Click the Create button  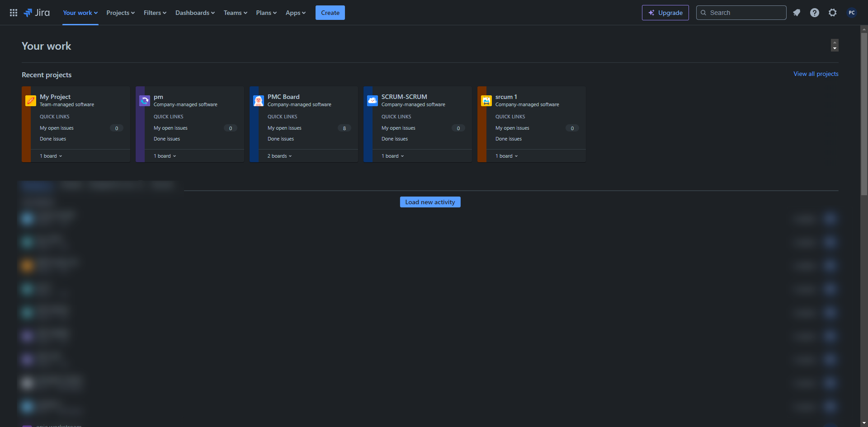point(330,13)
